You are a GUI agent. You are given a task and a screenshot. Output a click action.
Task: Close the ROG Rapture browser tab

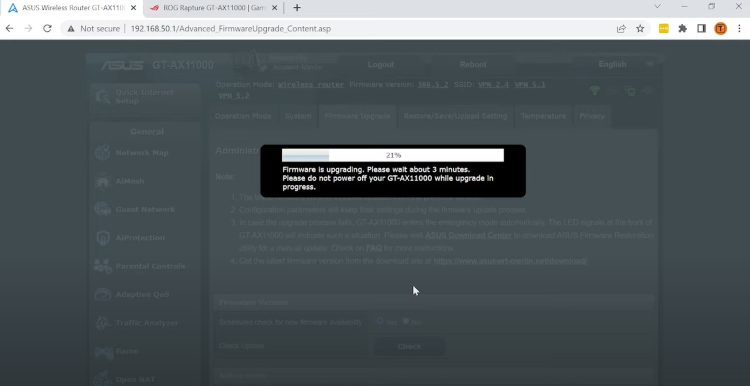point(275,8)
